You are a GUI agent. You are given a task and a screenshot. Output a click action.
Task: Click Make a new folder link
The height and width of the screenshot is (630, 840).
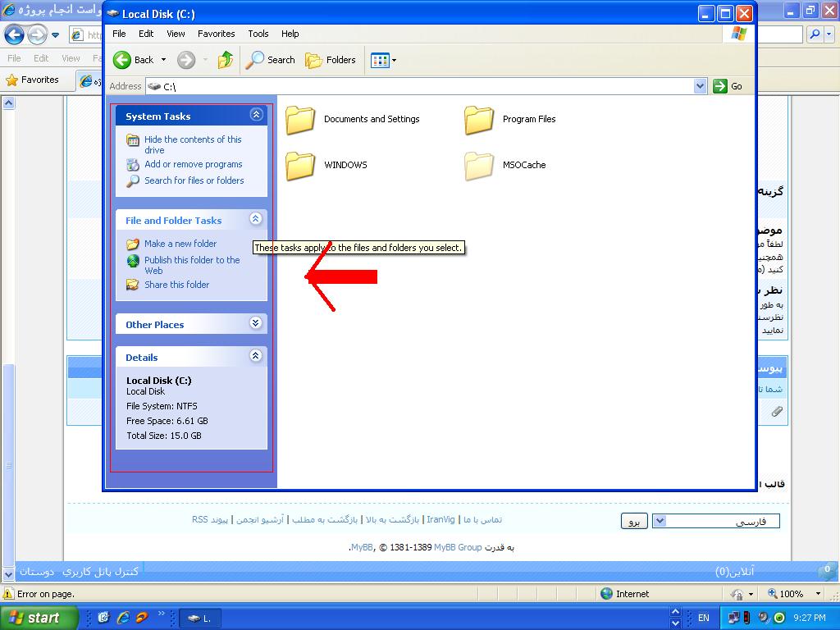click(x=180, y=244)
